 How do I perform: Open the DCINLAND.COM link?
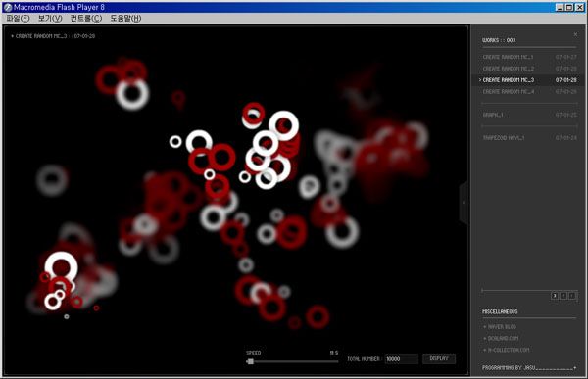(501, 339)
